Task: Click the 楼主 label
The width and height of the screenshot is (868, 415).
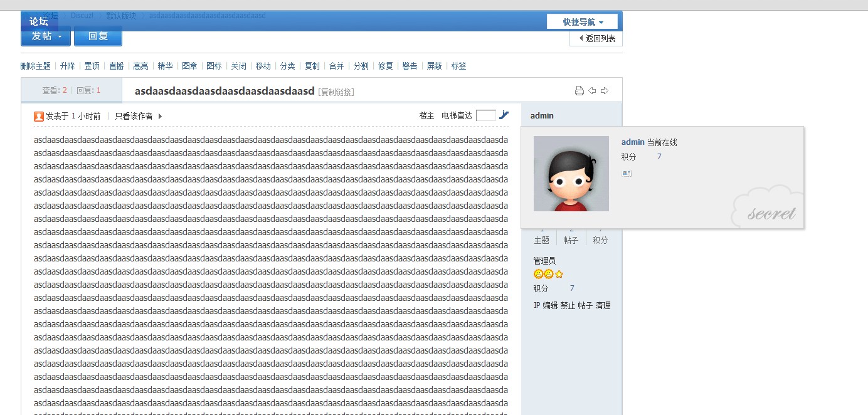Action: coord(426,116)
